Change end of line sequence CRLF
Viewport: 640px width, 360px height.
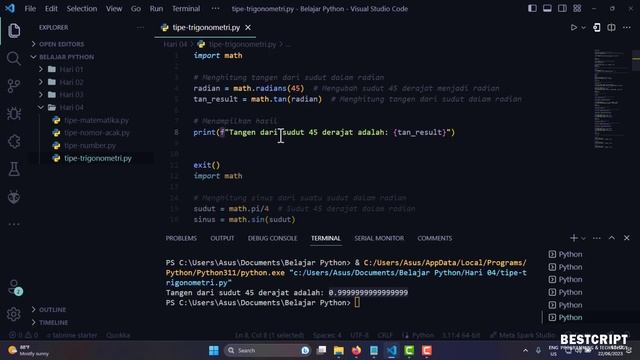(x=384, y=335)
